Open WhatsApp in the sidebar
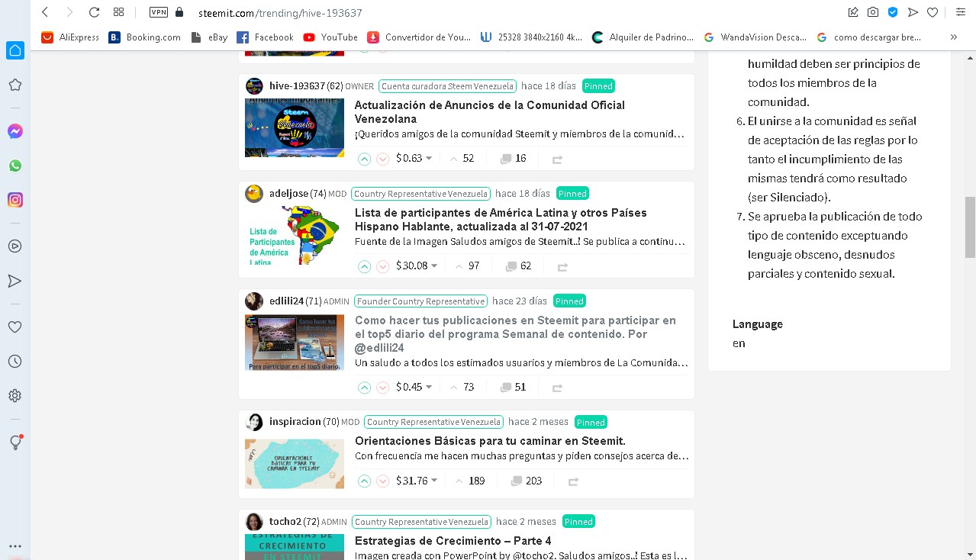The width and height of the screenshot is (976, 560). point(14,166)
